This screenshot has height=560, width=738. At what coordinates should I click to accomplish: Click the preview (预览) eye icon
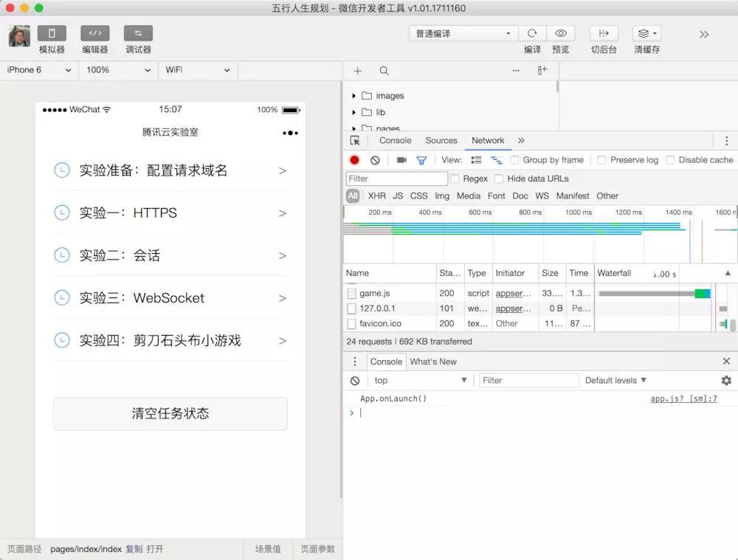click(561, 33)
